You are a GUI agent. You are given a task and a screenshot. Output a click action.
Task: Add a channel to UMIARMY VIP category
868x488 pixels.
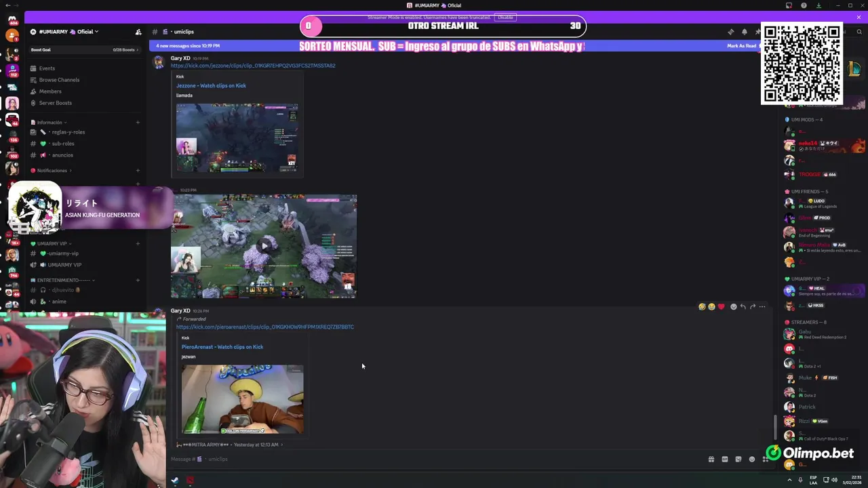138,243
